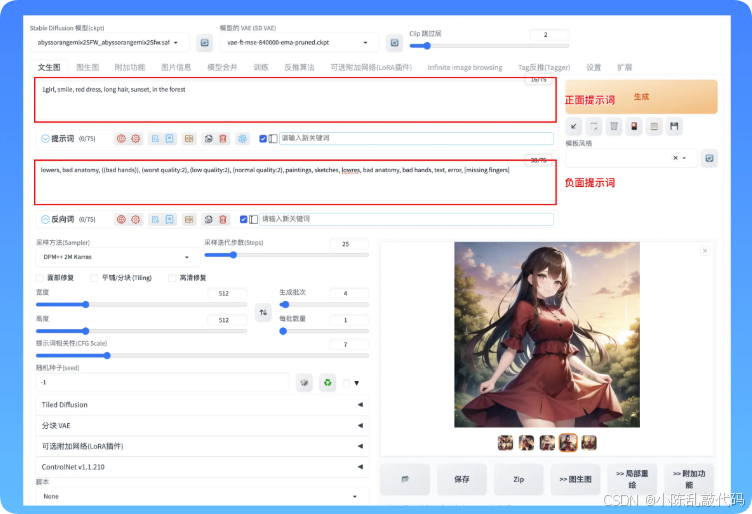This screenshot has width=752, height=514.
Task: Open the Stable Diffusion checkpoint dropdown
Action: [x=110, y=43]
